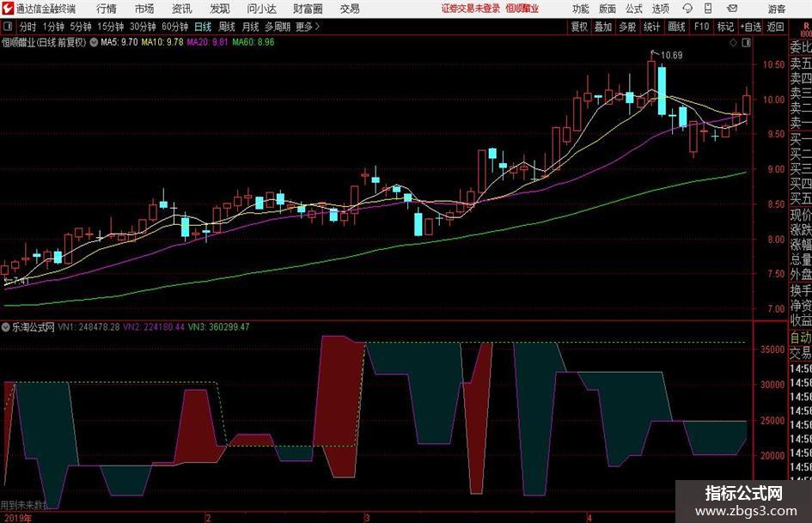Open the 功能 menu

(581, 9)
